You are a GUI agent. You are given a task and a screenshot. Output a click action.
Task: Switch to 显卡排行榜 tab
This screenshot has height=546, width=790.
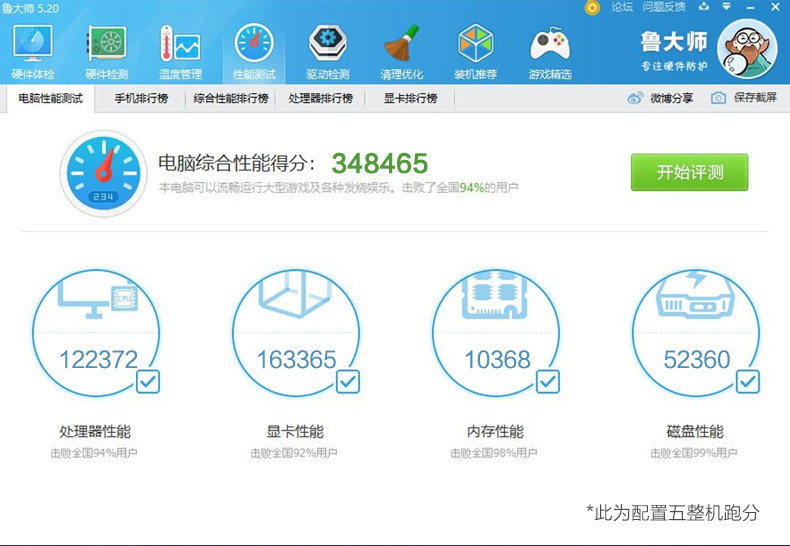(410, 98)
